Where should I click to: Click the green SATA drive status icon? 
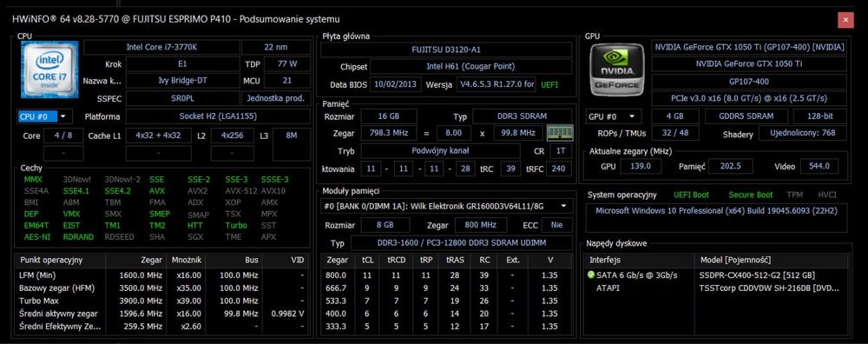point(591,275)
